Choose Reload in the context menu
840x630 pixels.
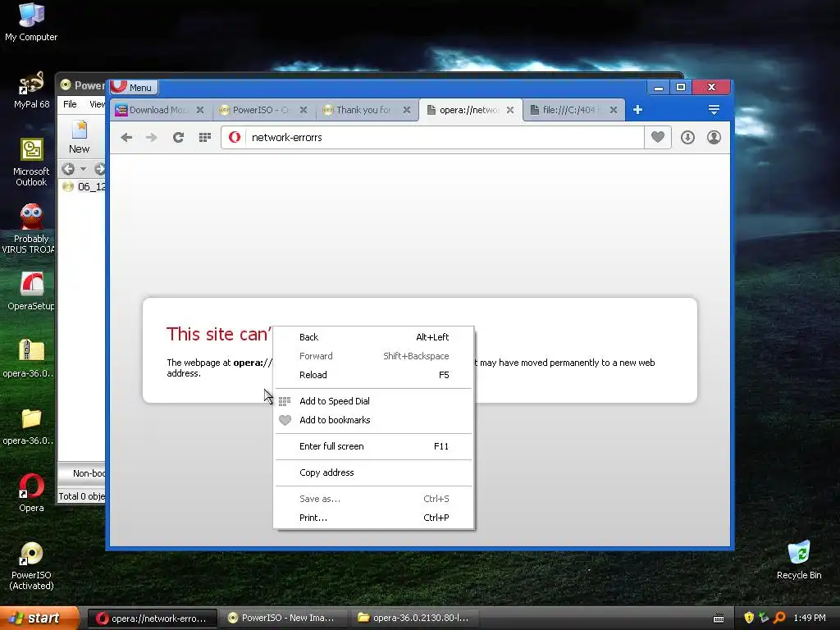coord(373,375)
